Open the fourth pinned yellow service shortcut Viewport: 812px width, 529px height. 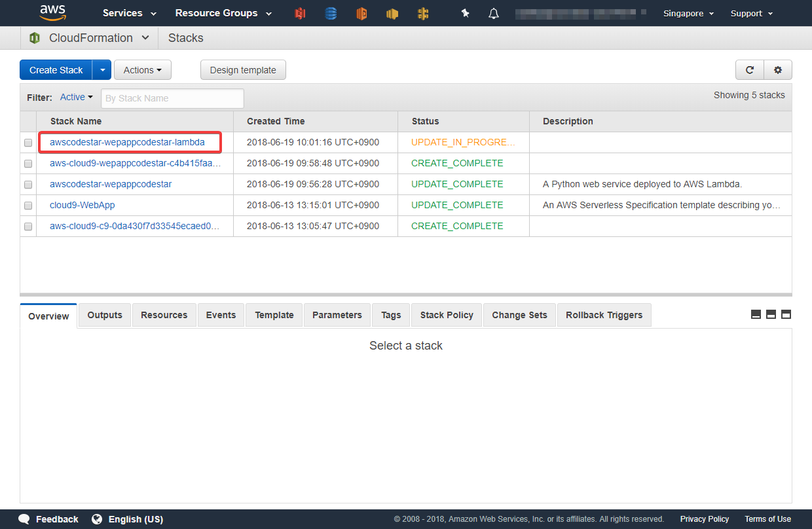[392, 13]
